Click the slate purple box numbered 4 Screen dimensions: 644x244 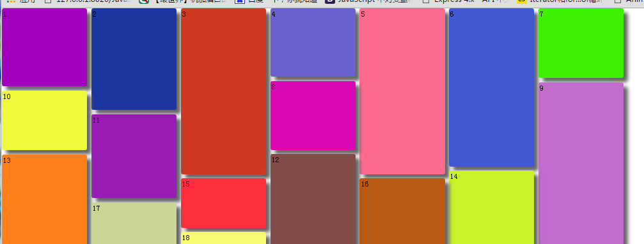tap(313, 43)
